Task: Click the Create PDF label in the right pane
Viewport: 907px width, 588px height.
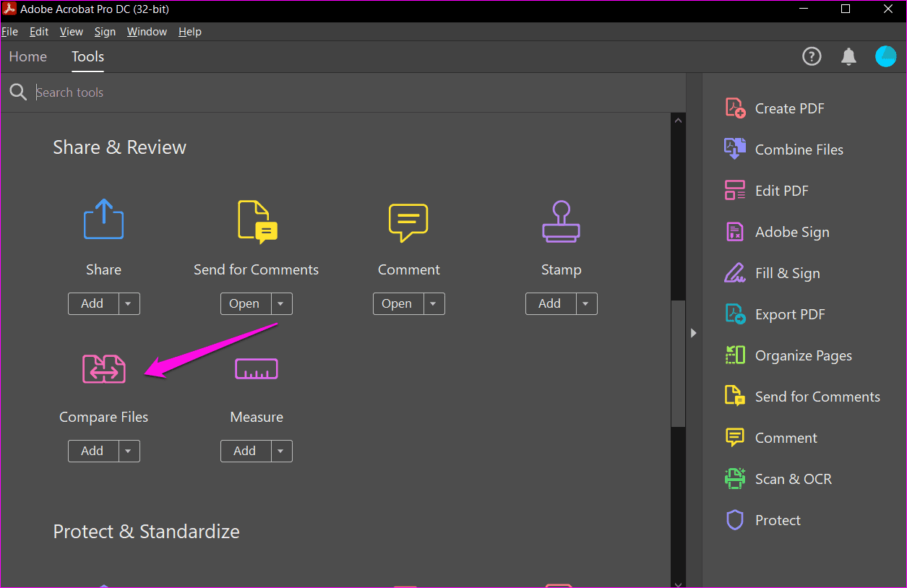Action: point(790,108)
